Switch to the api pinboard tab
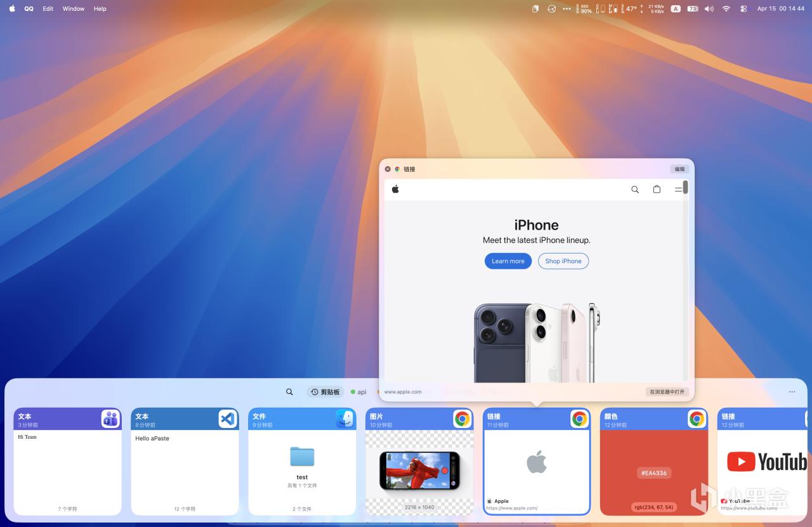The width and height of the screenshot is (812, 527). pos(358,392)
